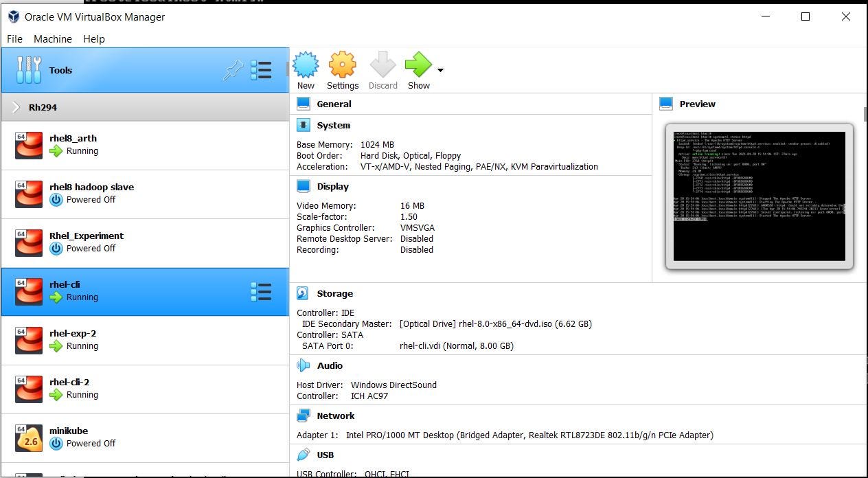Select the rhel8 hadoop slave machine
This screenshot has width=868, height=478.
(x=145, y=194)
